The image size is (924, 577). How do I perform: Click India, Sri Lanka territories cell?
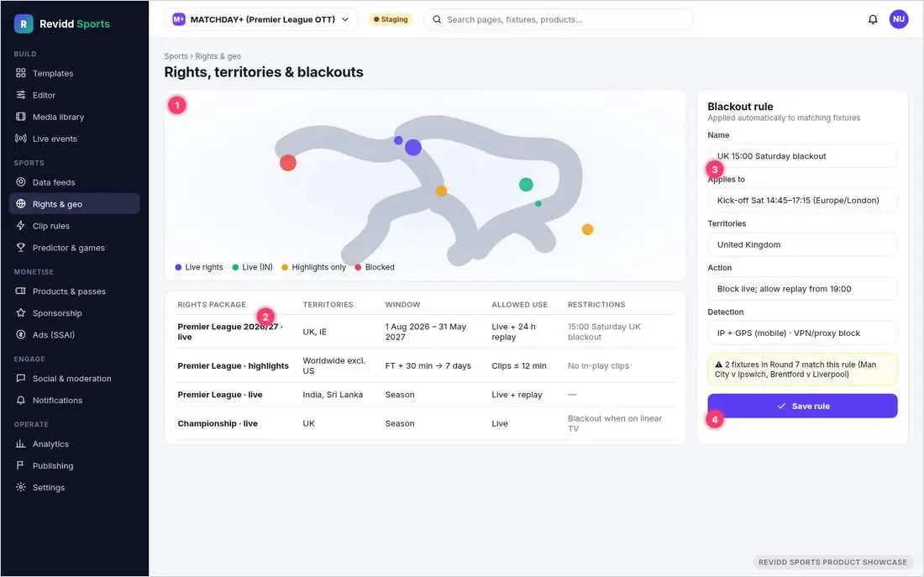333,394
